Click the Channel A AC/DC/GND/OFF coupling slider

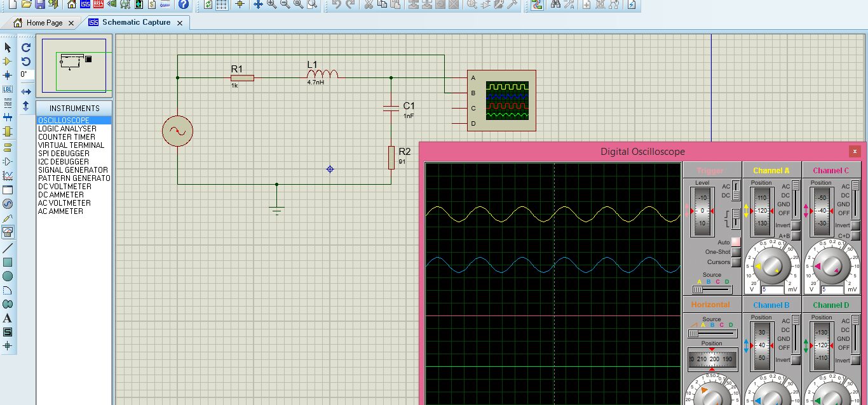point(796,199)
